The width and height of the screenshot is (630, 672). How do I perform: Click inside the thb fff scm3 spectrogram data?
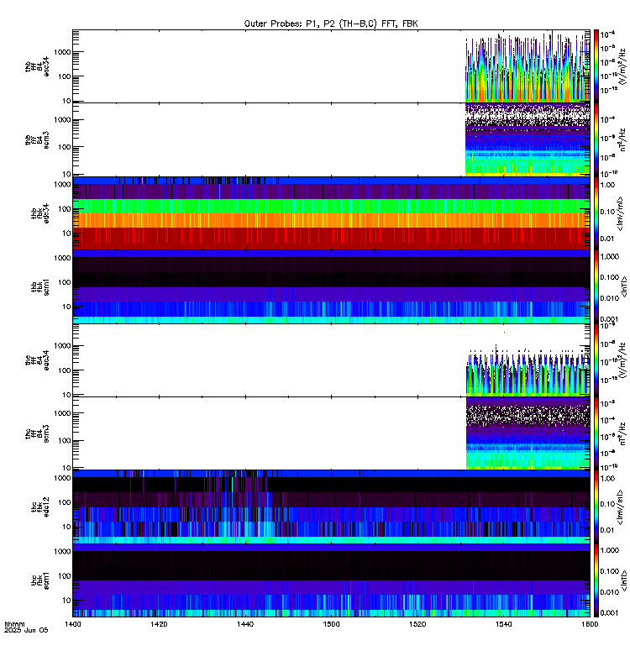pyautogui.click(x=528, y=139)
